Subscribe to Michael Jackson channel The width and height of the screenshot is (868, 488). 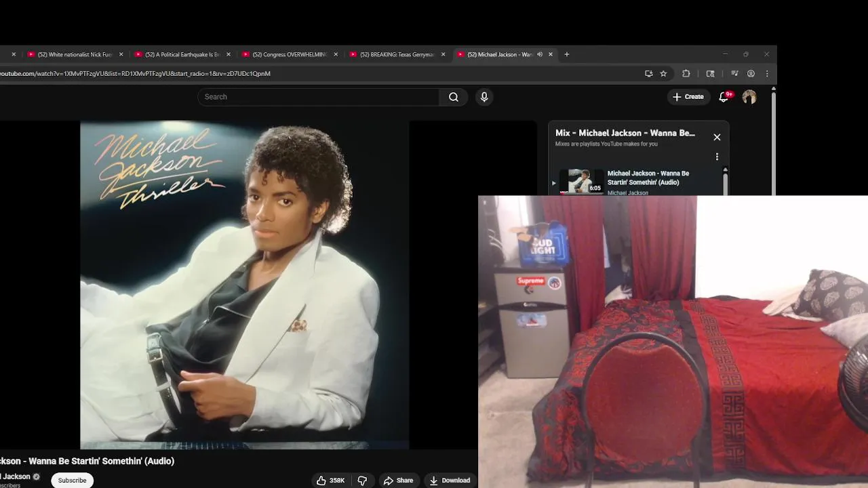(72, 480)
